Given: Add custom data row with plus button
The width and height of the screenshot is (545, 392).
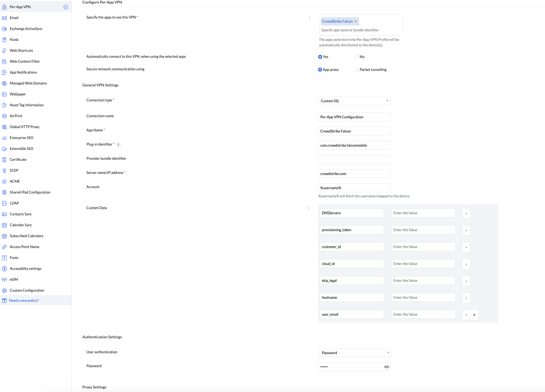Looking at the screenshot, I should [474, 315].
